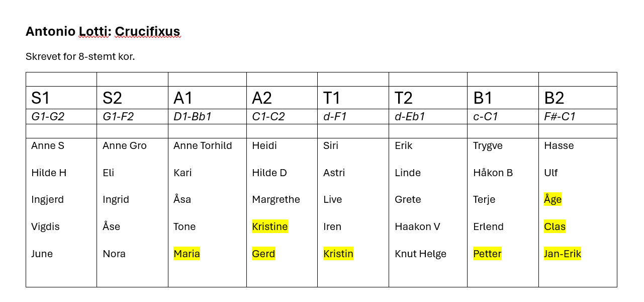Click the name Knut Helge
This screenshot has height=302, width=644.
pos(420,254)
